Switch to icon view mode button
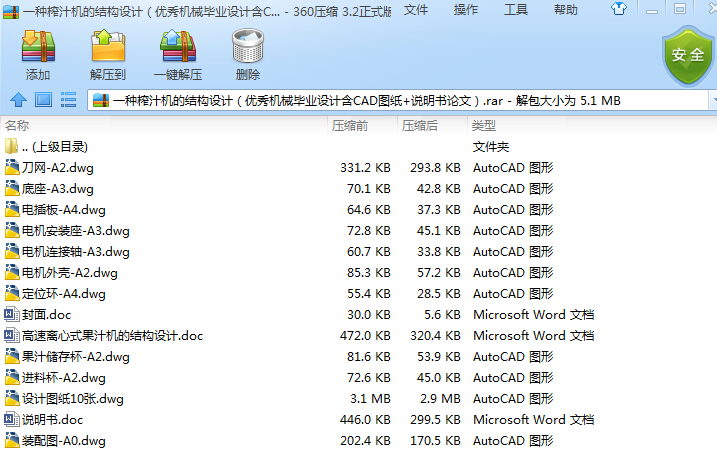The width and height of the screenshot is (717, 456). pyautogui.click(x=43, y=100)
